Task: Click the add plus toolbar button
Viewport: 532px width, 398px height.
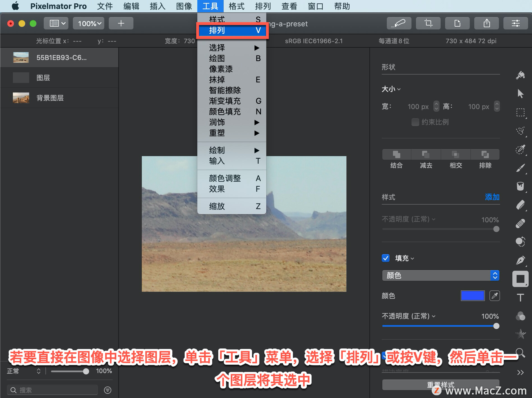Action: [x=121, y=23]
